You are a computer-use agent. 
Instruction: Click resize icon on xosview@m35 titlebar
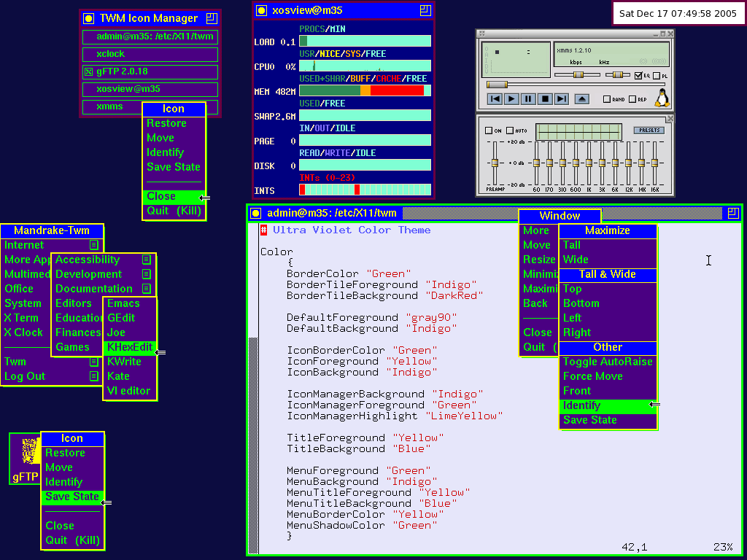(x=425, y=10)
